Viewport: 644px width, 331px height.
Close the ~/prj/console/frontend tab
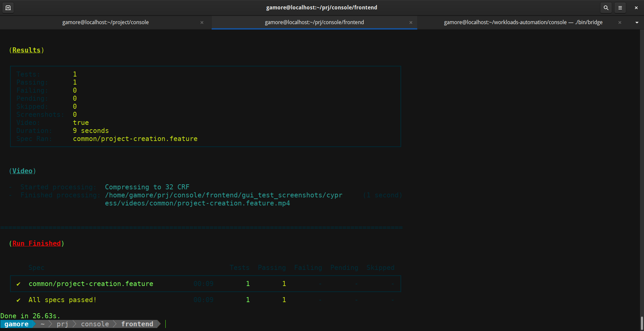[x=411, y=22]
